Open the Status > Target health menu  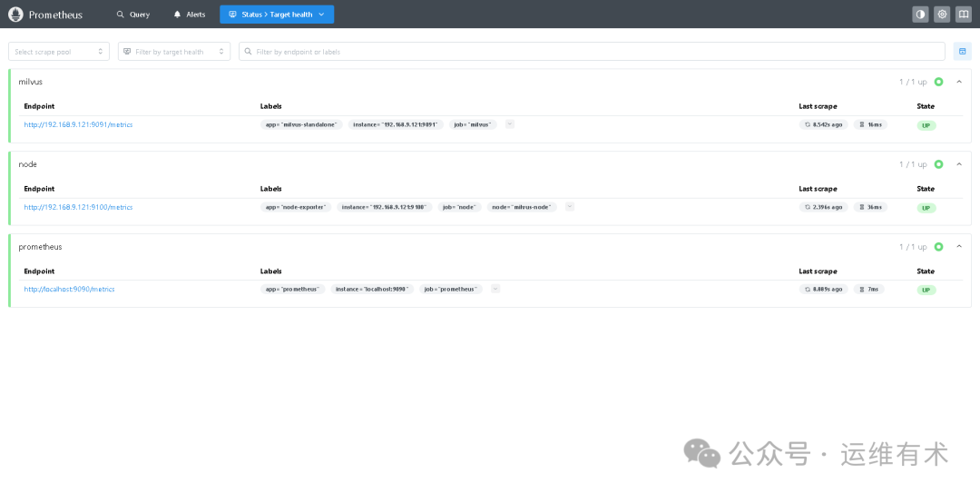pos(277,15)
